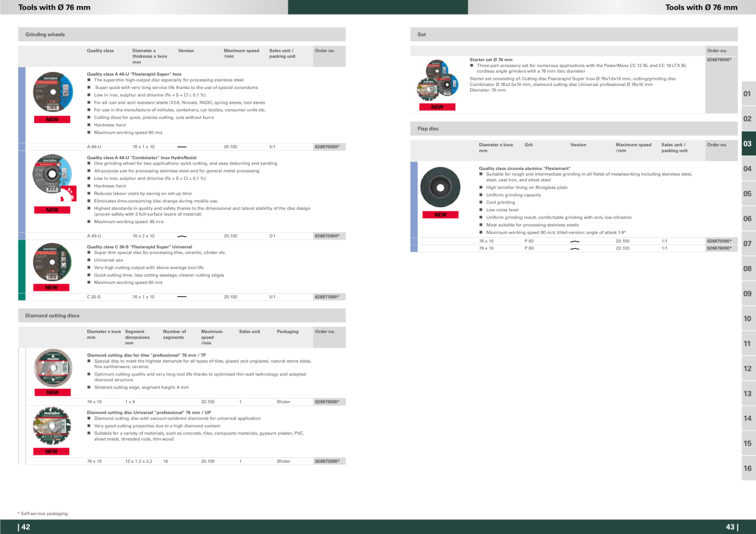Click the Grinding wheels section header

click(x=182, y=35)
